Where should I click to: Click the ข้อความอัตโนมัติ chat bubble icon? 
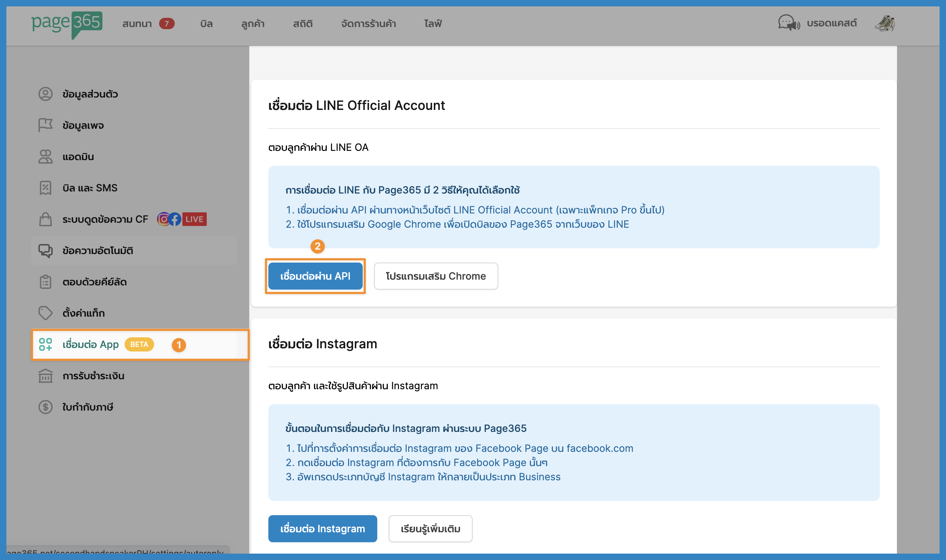point(45,250)
